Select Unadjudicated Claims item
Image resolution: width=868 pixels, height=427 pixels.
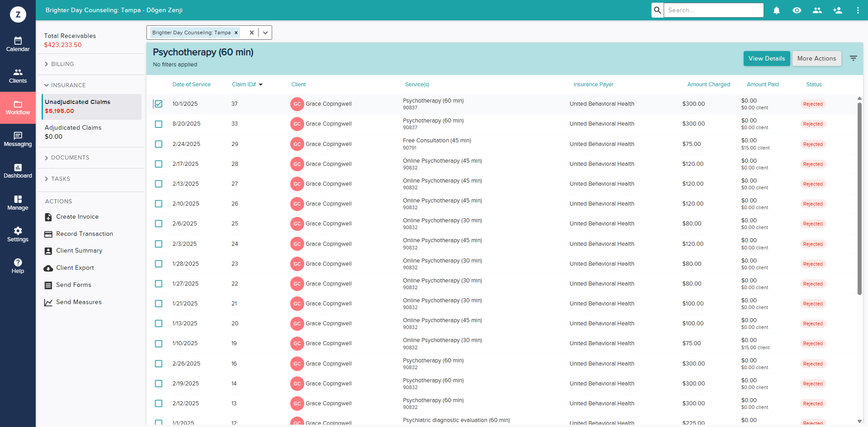[x=91, y=107]
